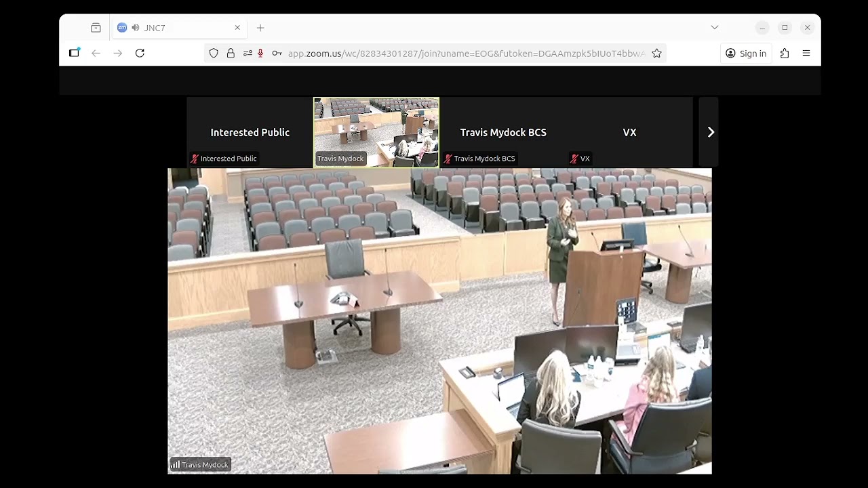Select the Interested Public participant tile
868x488 pixels.
[x=250, y=132]
